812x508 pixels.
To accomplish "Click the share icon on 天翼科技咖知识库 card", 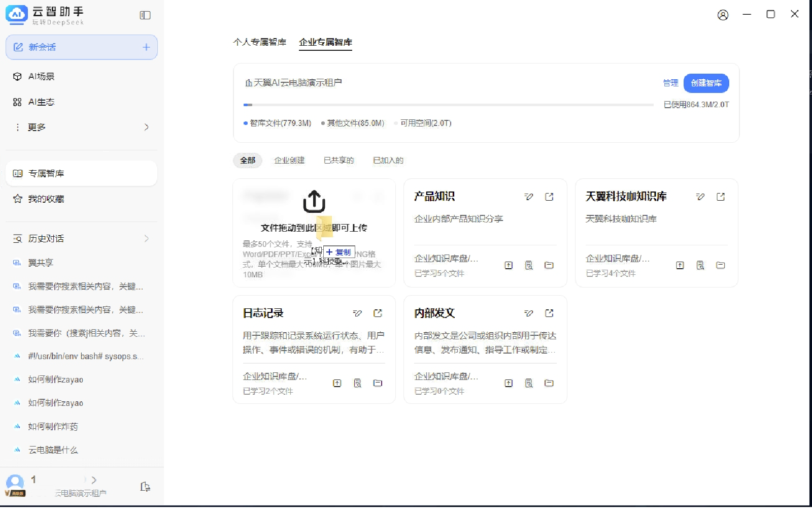I will (721, 197).
